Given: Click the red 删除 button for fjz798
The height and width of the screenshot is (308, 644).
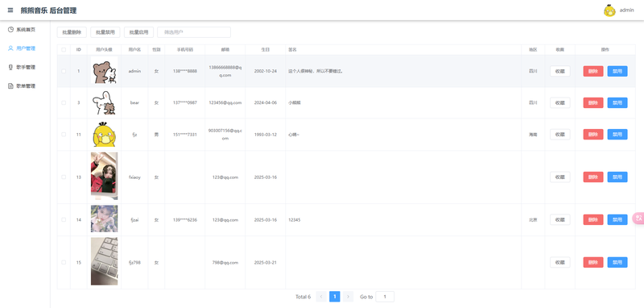Looking at the screenshot, I should (x=593, y=262).
